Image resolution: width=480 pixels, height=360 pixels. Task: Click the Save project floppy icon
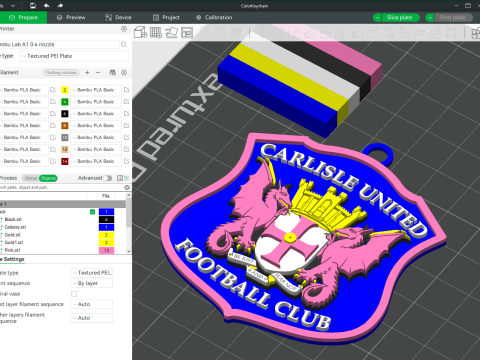pos(33,5)
